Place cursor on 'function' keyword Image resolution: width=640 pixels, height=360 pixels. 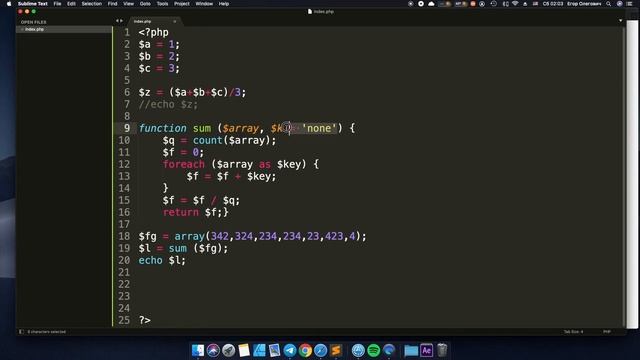coord(162,128)
